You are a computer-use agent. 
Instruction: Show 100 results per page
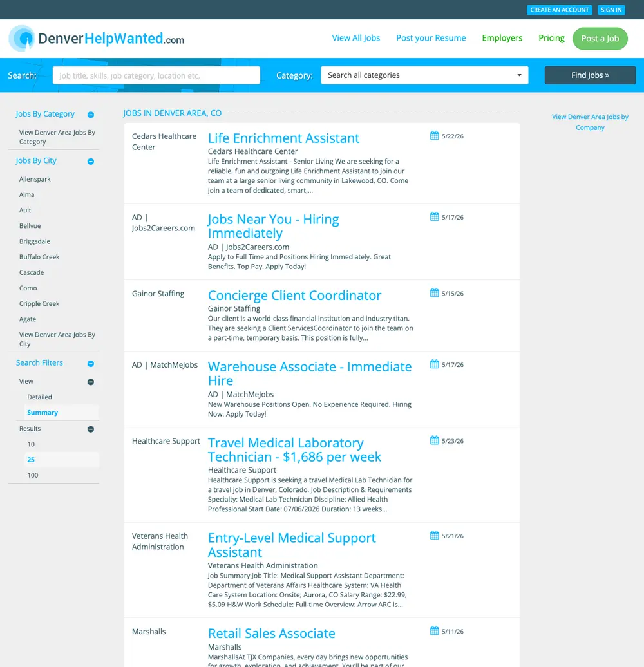tap(33, 476)
